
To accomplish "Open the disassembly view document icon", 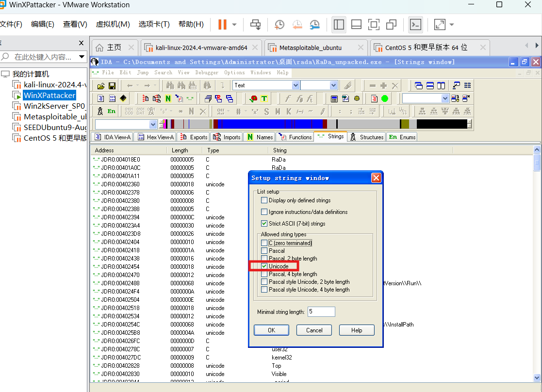I will click(x=100, y=98).
